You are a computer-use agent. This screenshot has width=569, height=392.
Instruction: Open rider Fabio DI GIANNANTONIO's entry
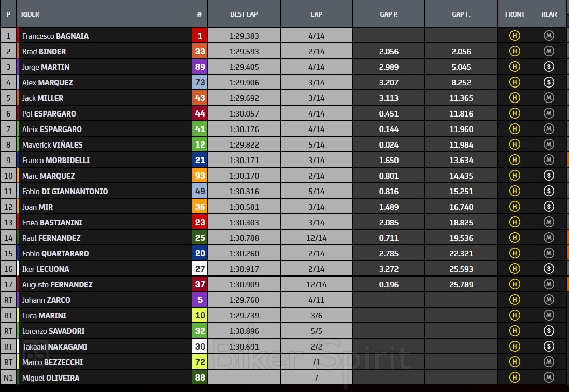coord(65,192)
